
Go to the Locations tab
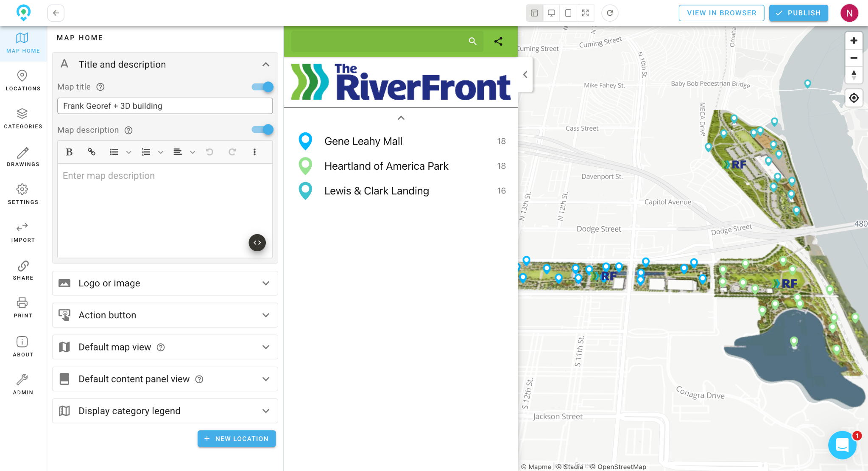23,81
